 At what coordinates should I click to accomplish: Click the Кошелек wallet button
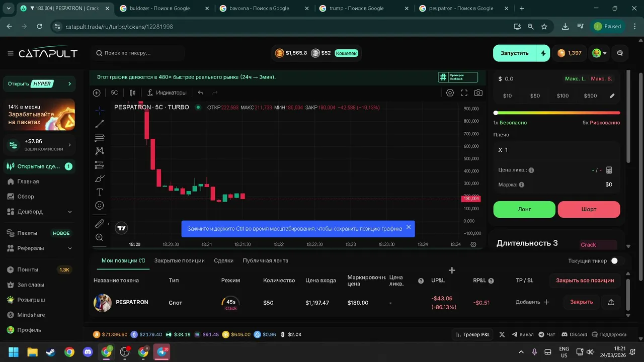coord(346,53)
